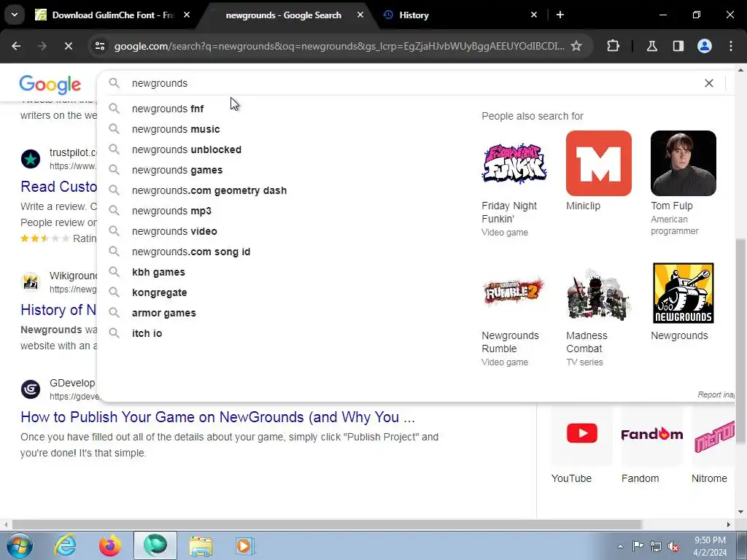The image size is (747, 560).
Task: Open Windows Explorer folder on taskbar
Action: tap(201, 545)
